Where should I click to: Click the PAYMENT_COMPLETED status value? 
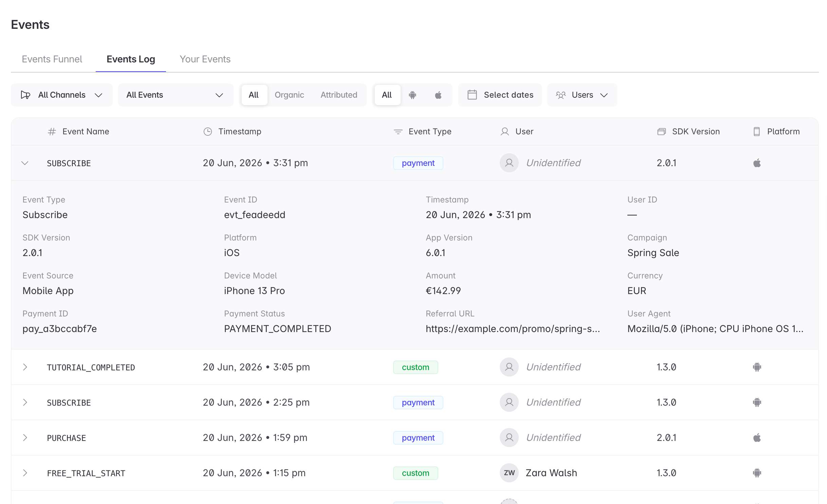277,329
